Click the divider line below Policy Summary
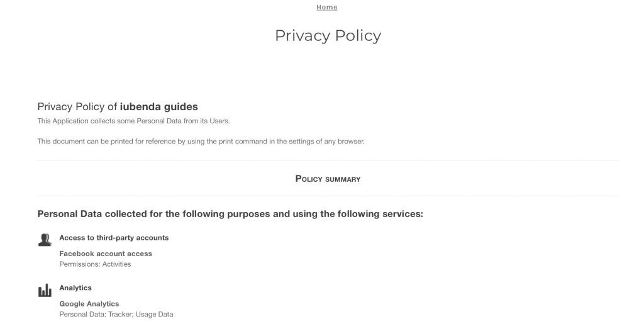The image size is (644, 331). [328, 196]
